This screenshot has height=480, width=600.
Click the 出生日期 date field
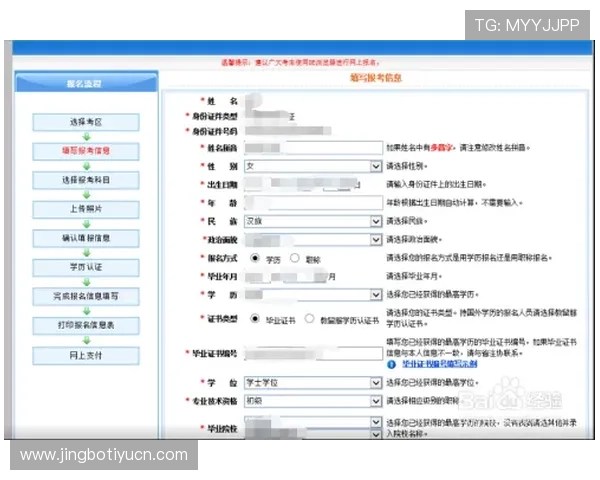(302, 184)
